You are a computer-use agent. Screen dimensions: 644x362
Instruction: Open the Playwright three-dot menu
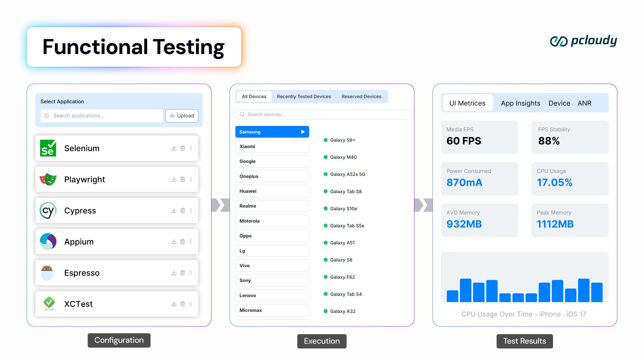(x=191, y=179)
